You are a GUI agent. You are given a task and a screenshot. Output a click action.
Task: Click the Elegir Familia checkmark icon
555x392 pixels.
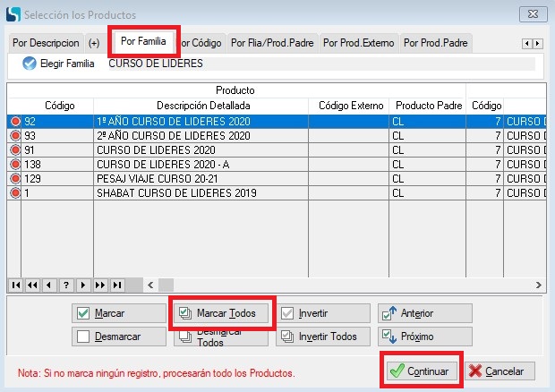click(x=30, y=64)
